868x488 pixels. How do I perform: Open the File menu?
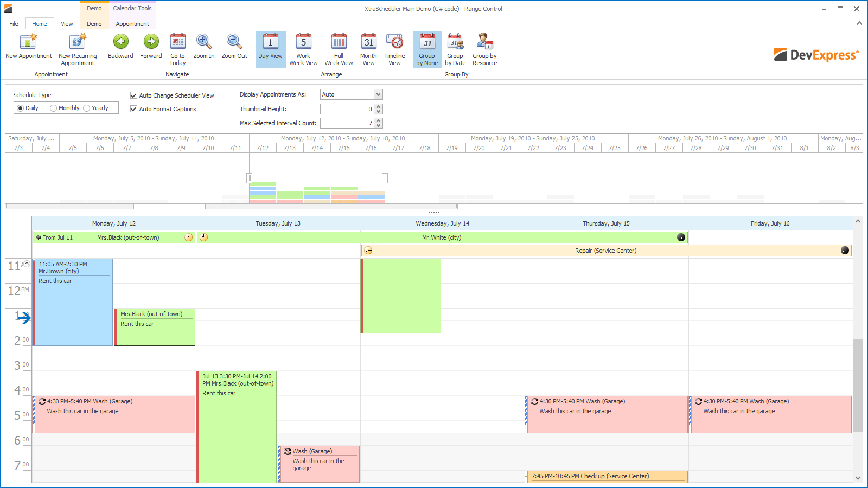pyautogui.click(x=14, y=24)
